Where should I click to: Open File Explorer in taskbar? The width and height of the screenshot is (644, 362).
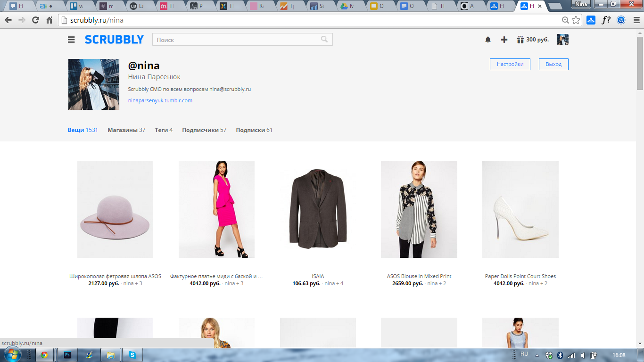point(110,355)
